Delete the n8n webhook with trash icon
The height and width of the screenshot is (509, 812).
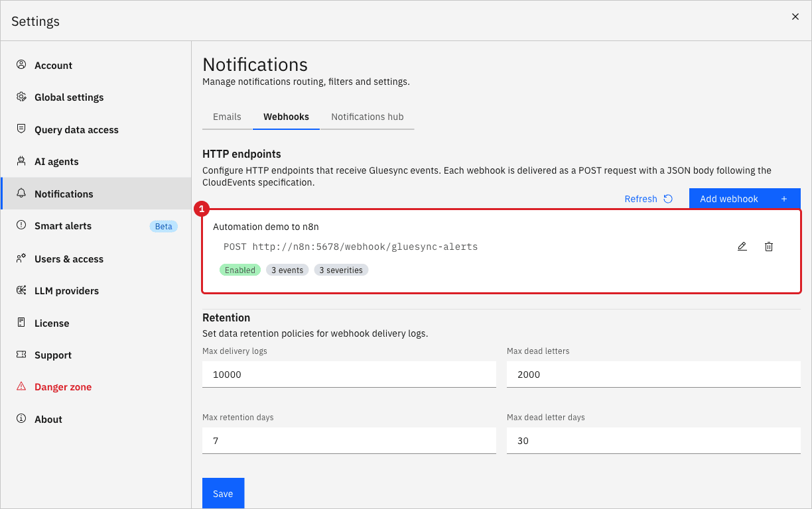pyautogui.click(x=769, y=247)
